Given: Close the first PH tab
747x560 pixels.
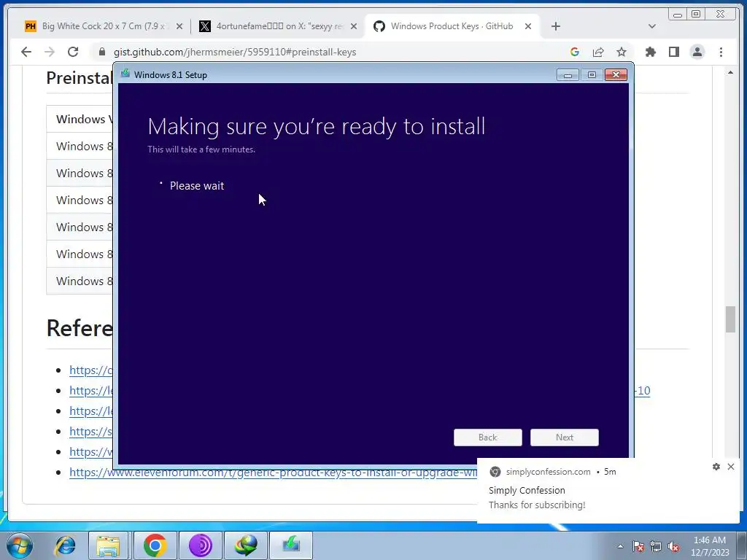Looking at the screenshot, I should [179, 27].
